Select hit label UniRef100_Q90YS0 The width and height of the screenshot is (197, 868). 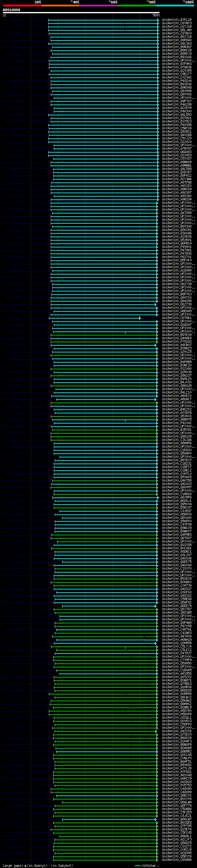point(177,297)
